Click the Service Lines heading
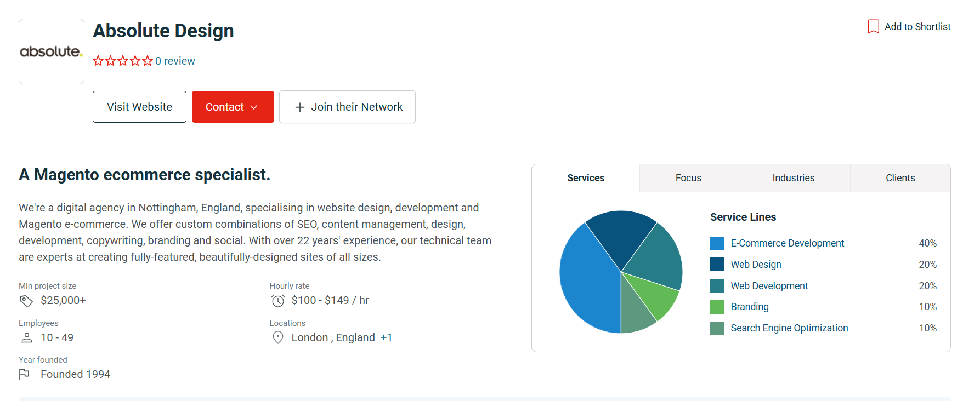Image resolution: width=980 pixels, height=401 pixels. click(743, 217)
